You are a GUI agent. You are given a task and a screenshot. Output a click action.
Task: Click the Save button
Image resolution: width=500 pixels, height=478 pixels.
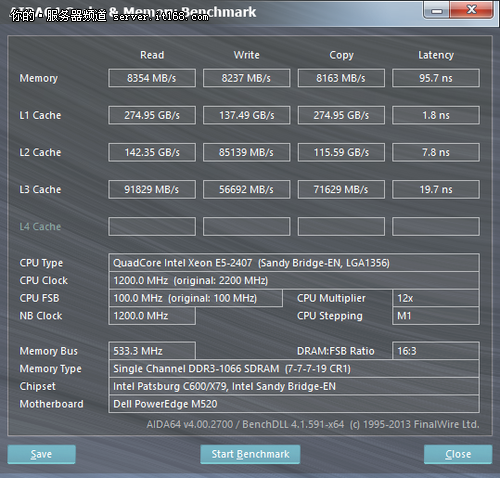pyautogui.click(x=41, y=454)
